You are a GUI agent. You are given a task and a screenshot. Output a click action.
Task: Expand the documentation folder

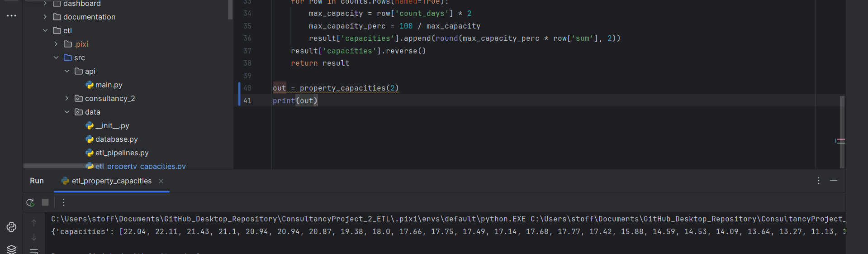pyautogui.click(x=45, y=17)
